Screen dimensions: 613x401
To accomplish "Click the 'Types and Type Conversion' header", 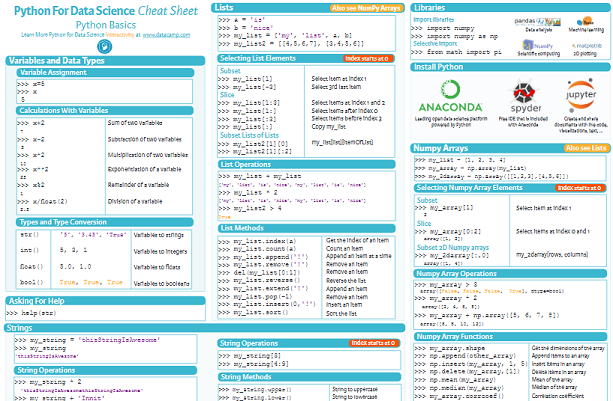I will click(105, 222).
